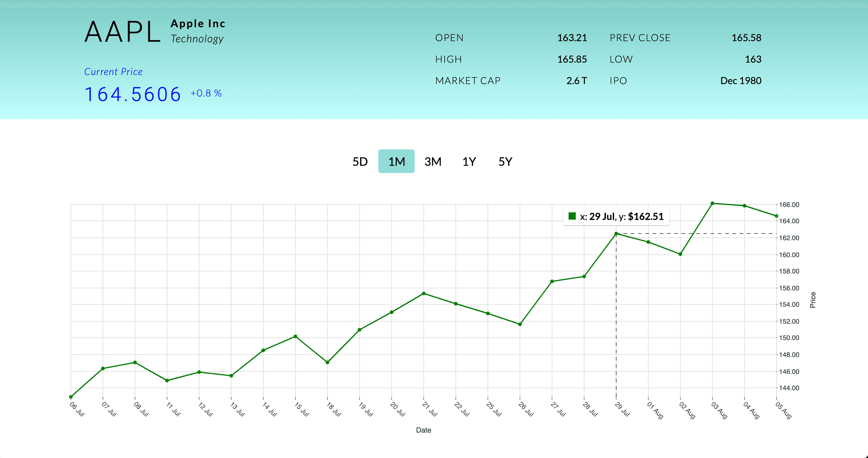Click the PREV CLOSE label

(640, 38)
